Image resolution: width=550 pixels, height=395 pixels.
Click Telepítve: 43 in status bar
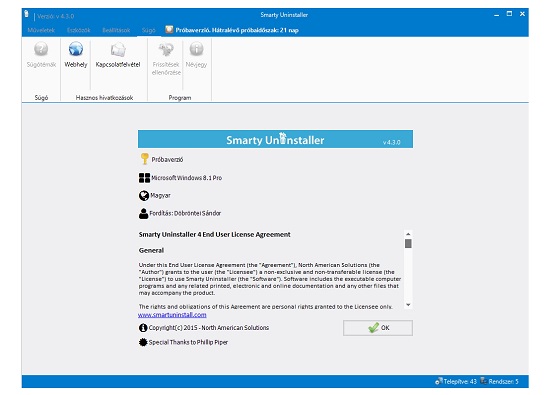(x=460, y=381)
